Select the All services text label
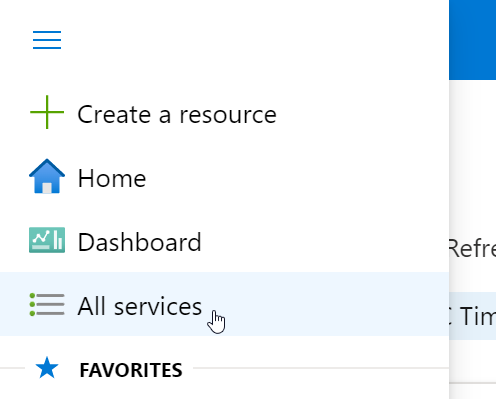Viewport: 496px width, 399px height. (x=140, y=306)
